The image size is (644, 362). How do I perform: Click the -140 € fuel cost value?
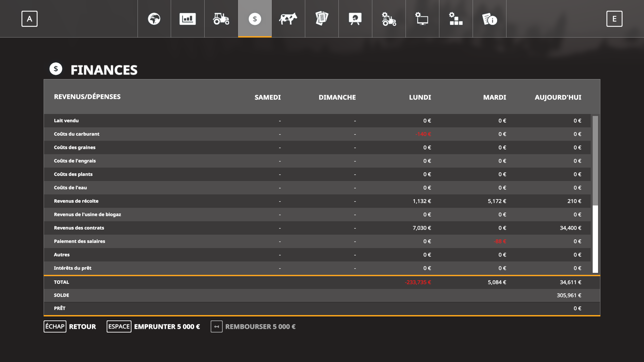click(423, 134)
